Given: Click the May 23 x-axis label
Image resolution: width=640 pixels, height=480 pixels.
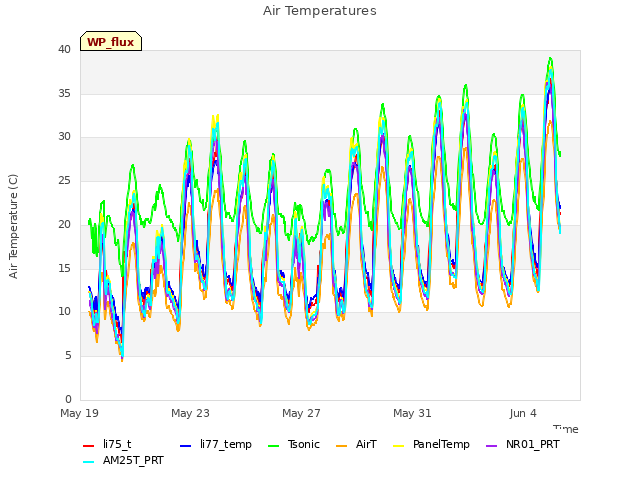Looking at the screenshot, I should (x=191, y=413).
